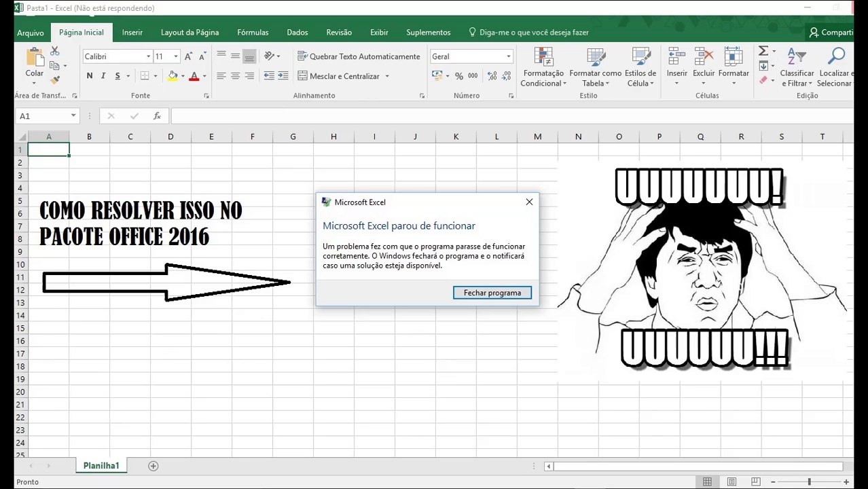Open Estilos de Célula gallery
This screenshot has width=868, height=489.
(x=640, y=67)
